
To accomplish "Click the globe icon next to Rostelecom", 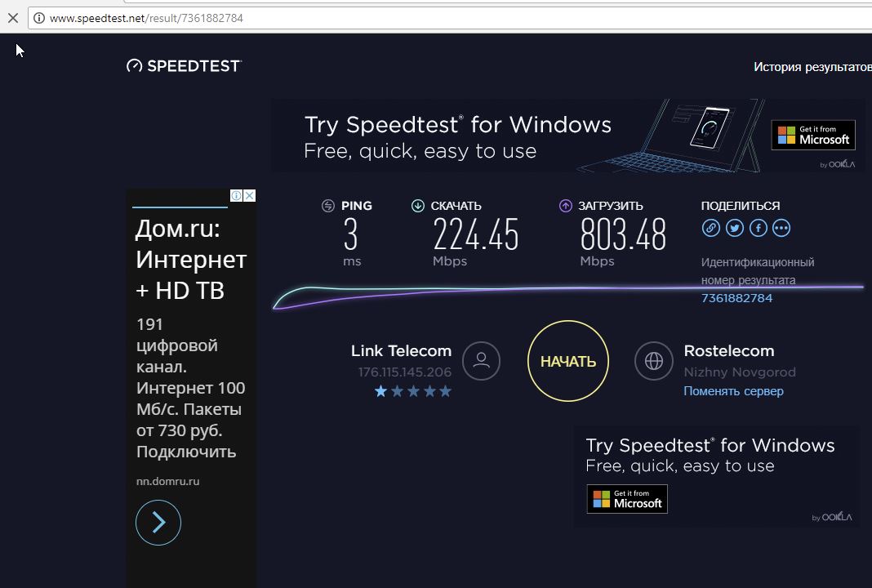I will pos(653,360).
